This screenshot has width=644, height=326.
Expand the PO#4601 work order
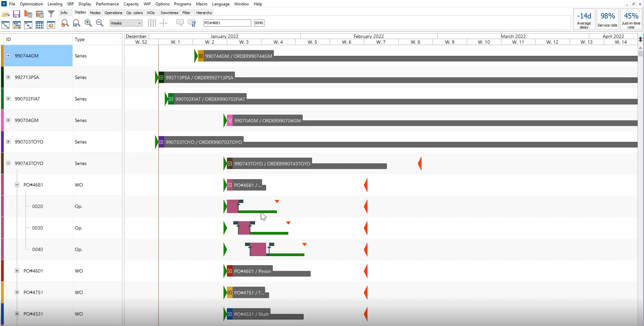[x=17, y=271]
